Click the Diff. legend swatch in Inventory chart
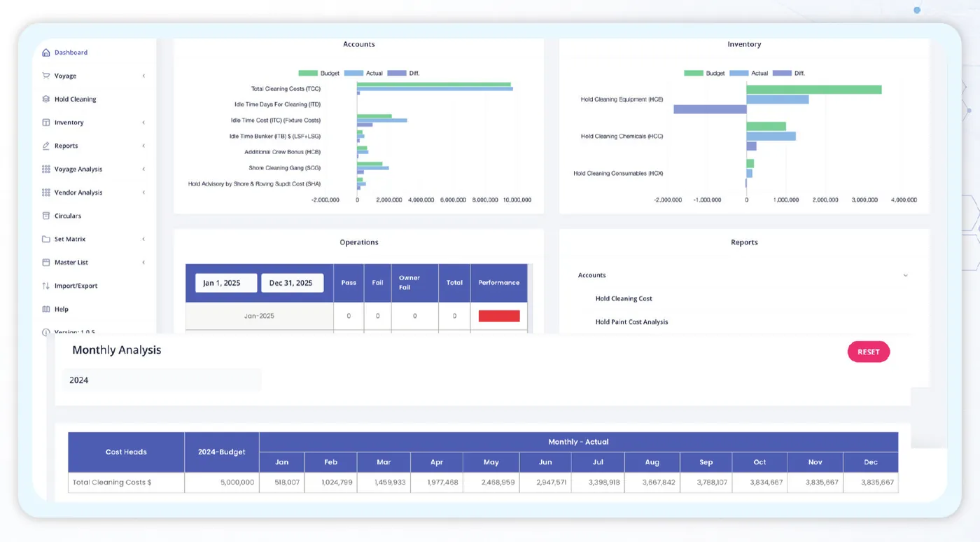 783,73
